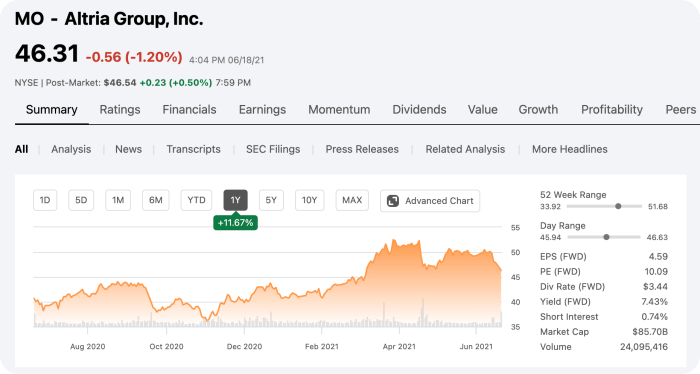The height and width of the screenshot is (374, 700).
Task: Open the Advanced Chart expand icon
Action: pyautogui.click(x=393, y=201)
